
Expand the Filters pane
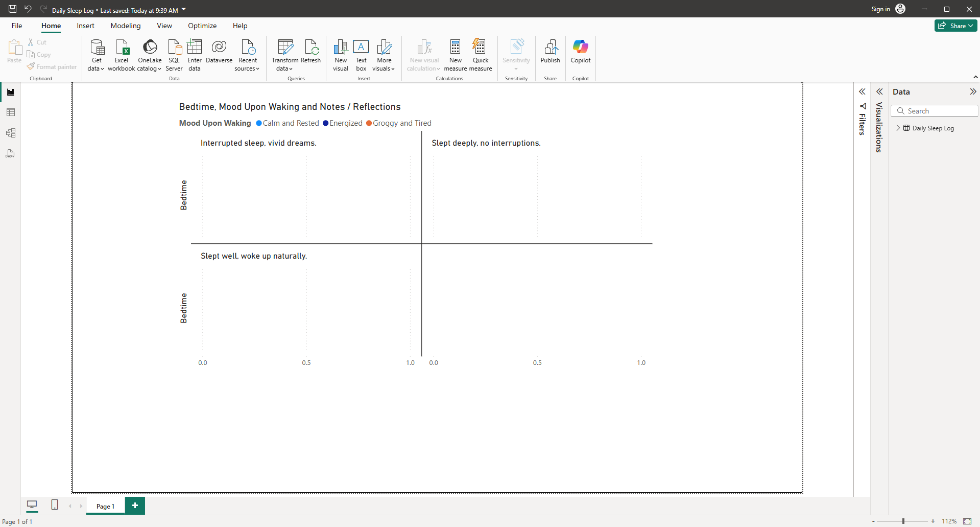[862, 92]
